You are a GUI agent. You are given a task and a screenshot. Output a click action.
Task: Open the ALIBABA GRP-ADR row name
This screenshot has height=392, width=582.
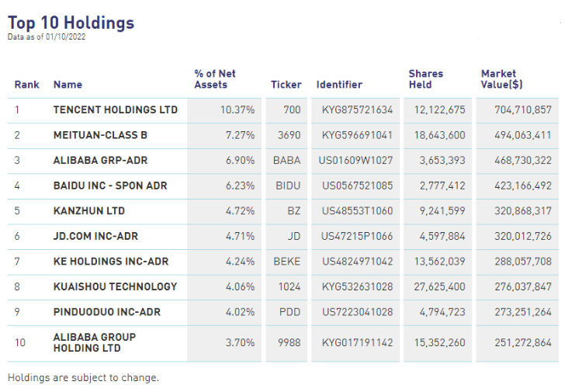coord(100,161)
